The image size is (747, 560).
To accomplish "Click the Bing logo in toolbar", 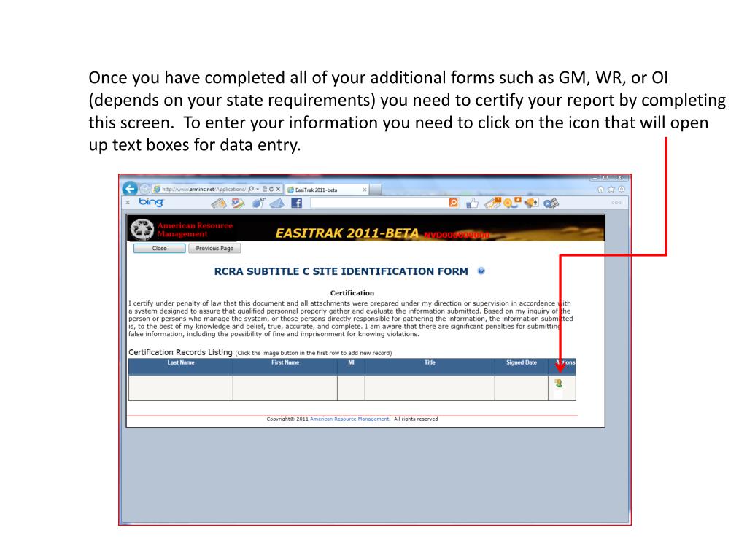I will click(151, 202).
